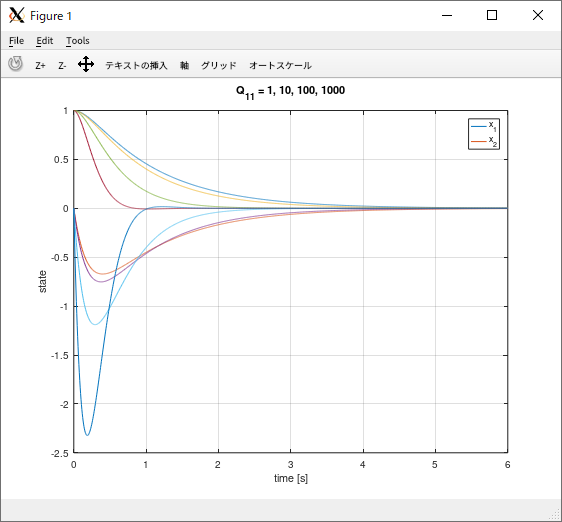The image size is (562, 522).
Task: Open the Edit menu
Action: pyautogui.click(x=44, y=41)
